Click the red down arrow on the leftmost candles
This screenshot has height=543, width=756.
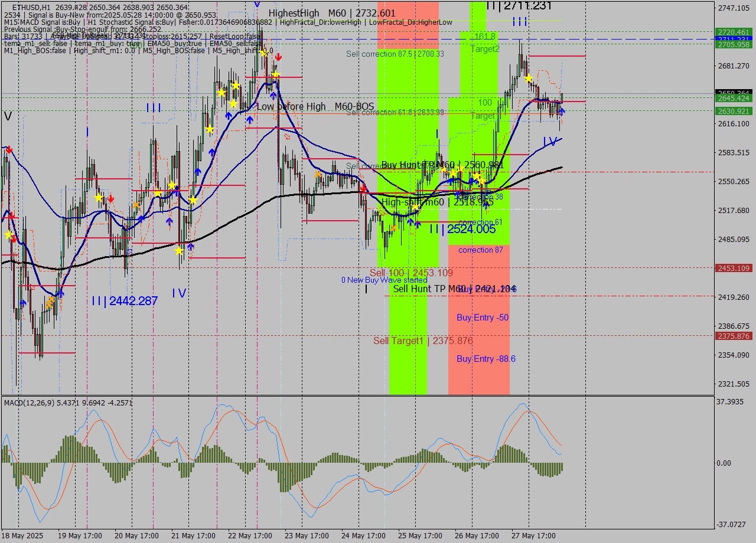click(8, 150)
